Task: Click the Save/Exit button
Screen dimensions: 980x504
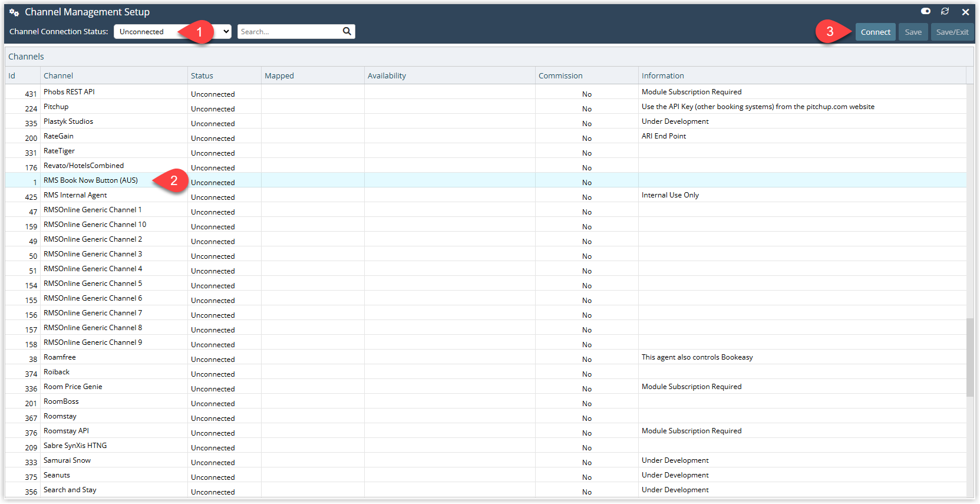Action: click(x=952, y=32)
